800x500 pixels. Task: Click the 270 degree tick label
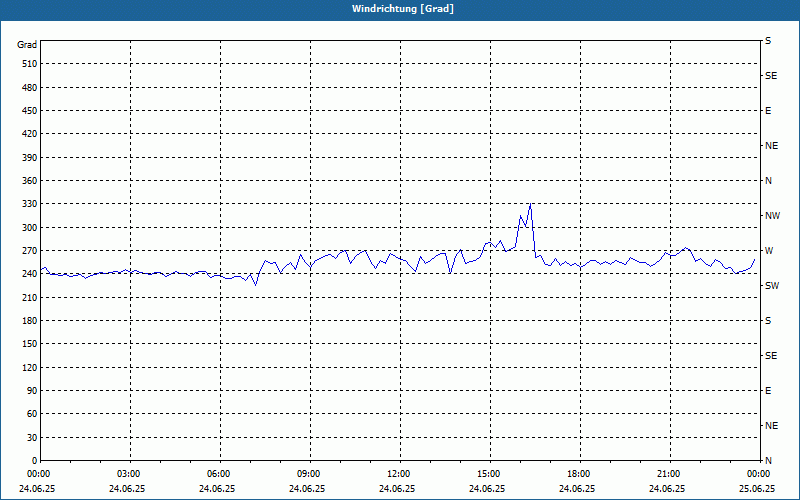[x=30, y=251]
